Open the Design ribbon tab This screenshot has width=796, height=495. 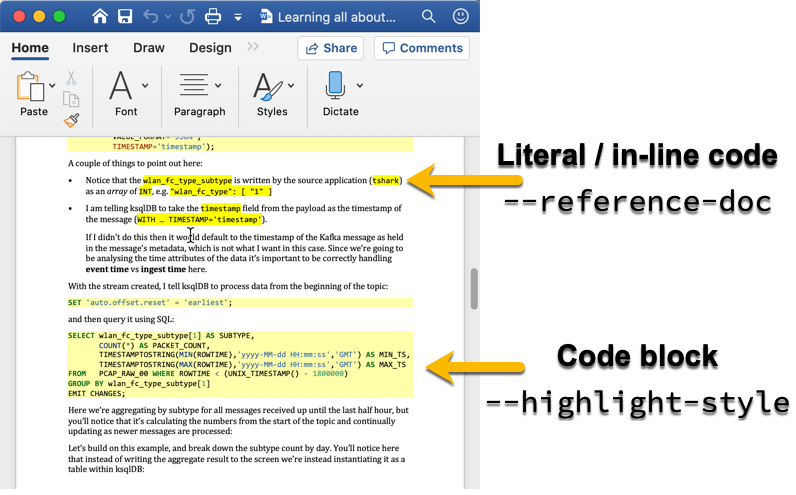coord(210,48)
